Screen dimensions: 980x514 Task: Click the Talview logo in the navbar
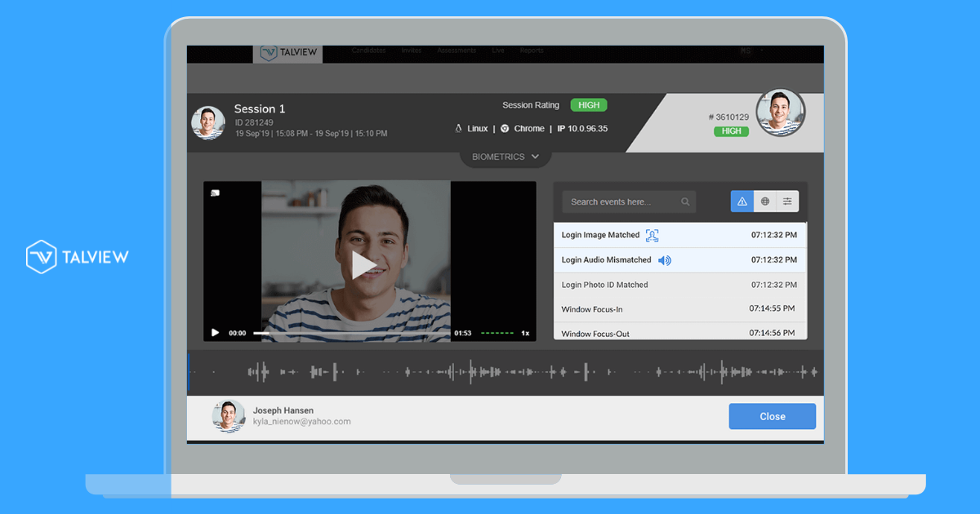287,51
